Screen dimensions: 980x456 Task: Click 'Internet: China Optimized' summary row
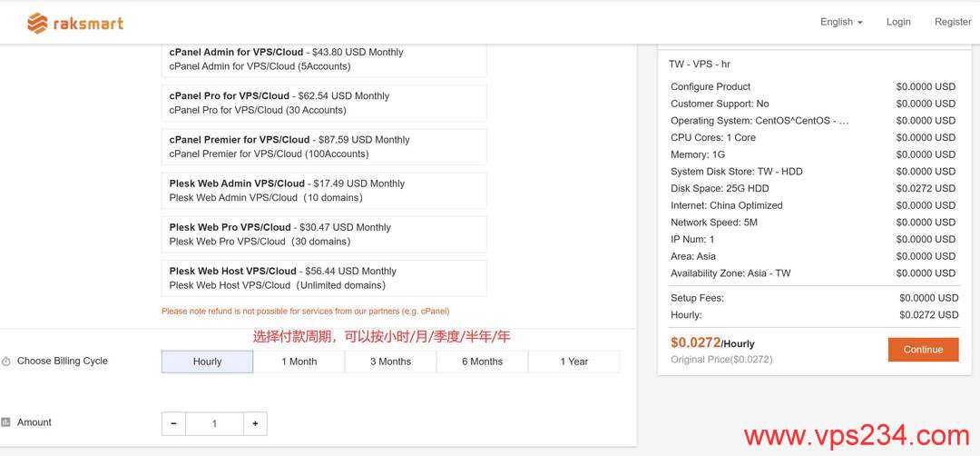(813, 205)
